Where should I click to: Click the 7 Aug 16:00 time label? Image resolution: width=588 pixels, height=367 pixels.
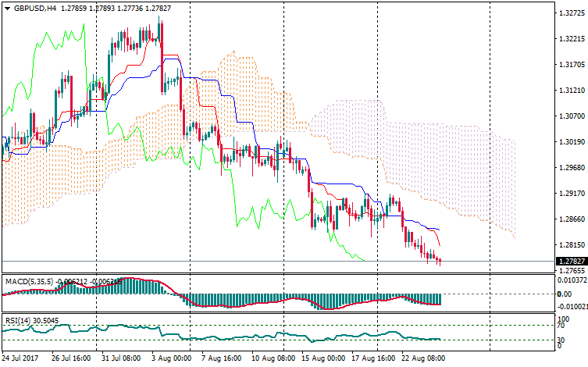220,358
